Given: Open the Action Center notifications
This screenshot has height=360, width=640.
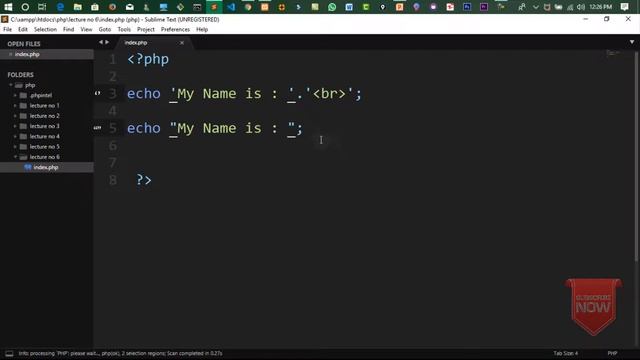Looking at the screenshot, I should pyautogui.click(x=624, y=7).
